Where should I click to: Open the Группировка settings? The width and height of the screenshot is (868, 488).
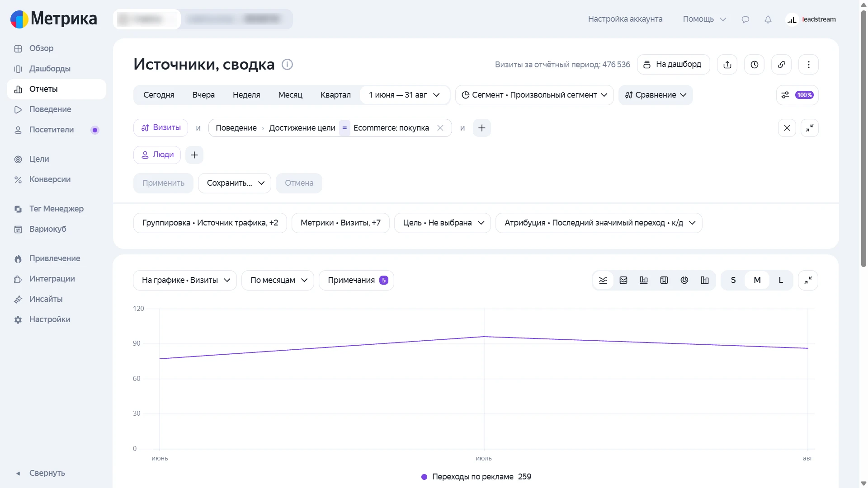coord(210,223)
